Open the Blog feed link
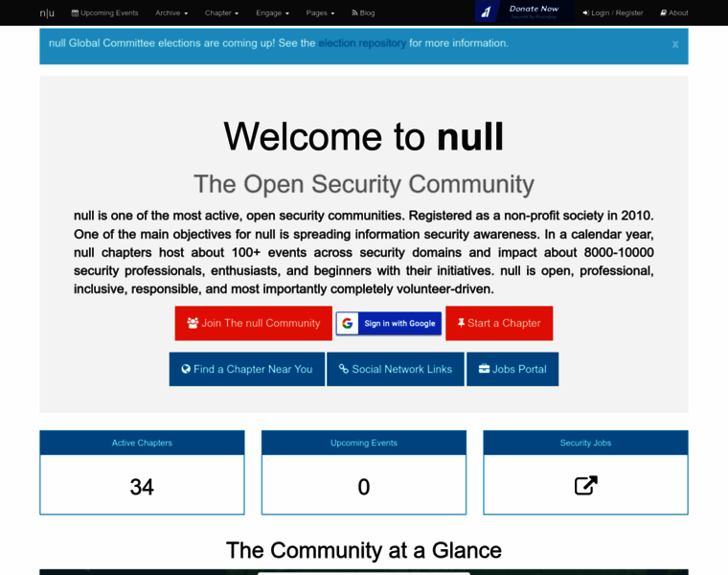728x575 pixels. (x=363, y=12)
